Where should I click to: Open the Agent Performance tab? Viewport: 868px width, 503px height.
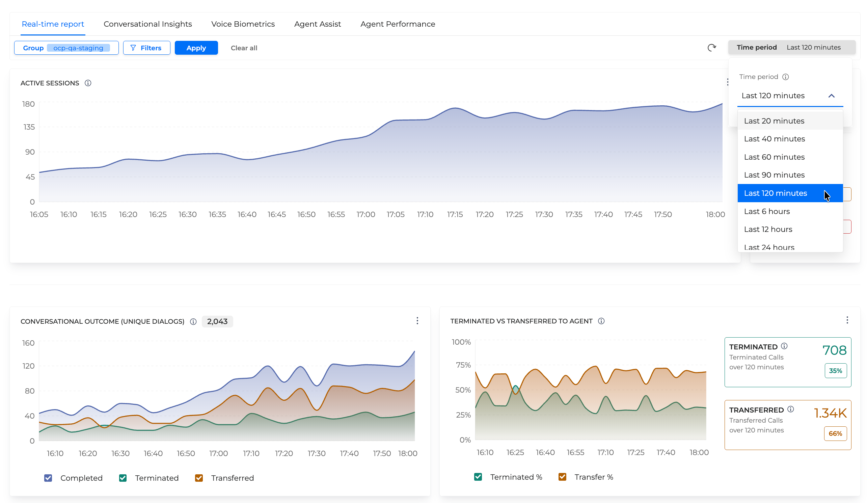point(398,24)
